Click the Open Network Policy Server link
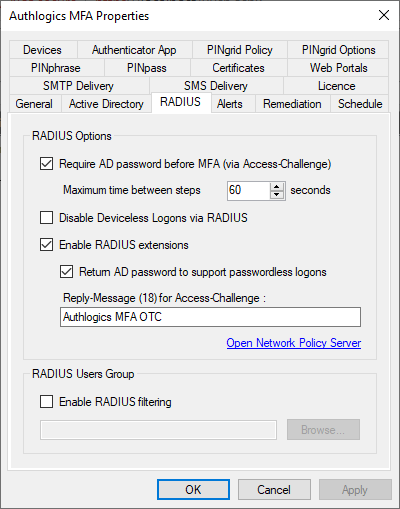The image size is (400, 509). [294, 343]
